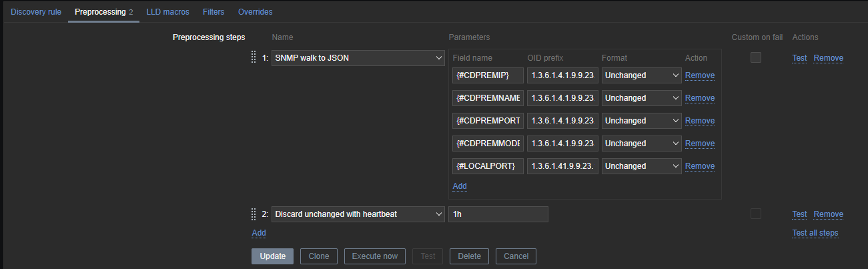Add a new field name row
Viewport: 868px width, 269px height.
click(x=460, y=186)
